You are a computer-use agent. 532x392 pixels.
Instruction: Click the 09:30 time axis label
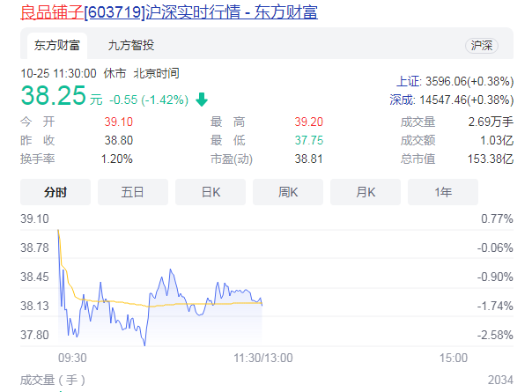pyautogui.click(x=72, y=358)
